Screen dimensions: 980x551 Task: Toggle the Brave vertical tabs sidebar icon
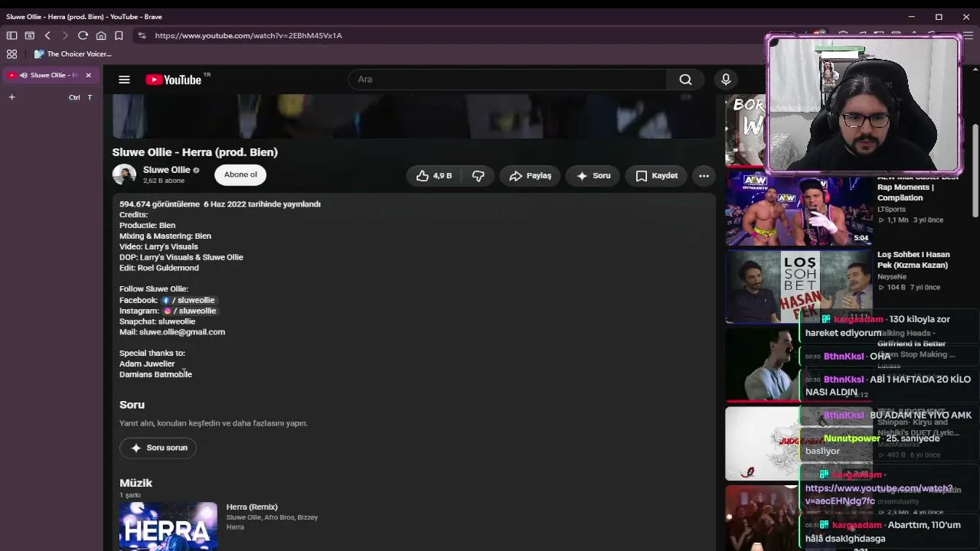11,35
